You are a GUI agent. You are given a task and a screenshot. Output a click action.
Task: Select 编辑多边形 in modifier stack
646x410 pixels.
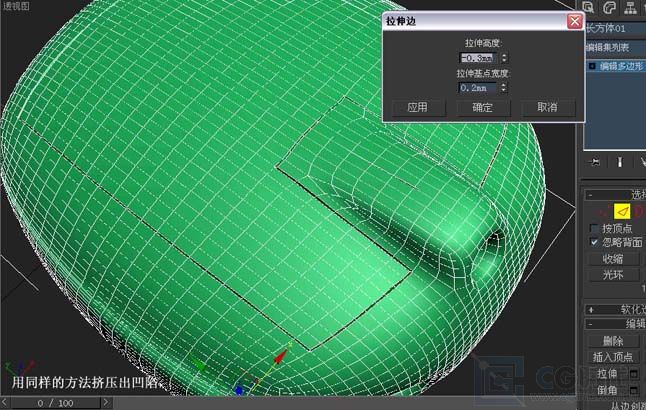pos(621,66)
